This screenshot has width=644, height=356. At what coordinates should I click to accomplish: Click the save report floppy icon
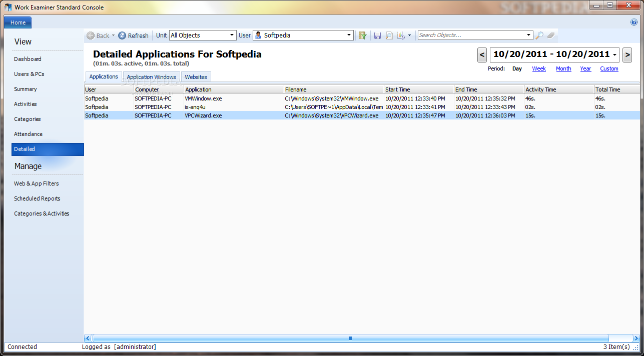[x=377, y=35]
